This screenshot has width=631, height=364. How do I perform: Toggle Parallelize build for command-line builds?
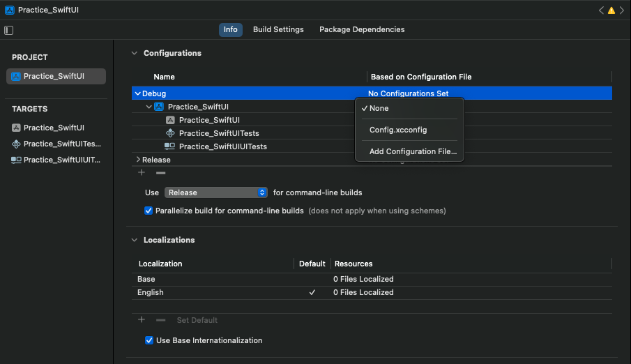point(149,211)
